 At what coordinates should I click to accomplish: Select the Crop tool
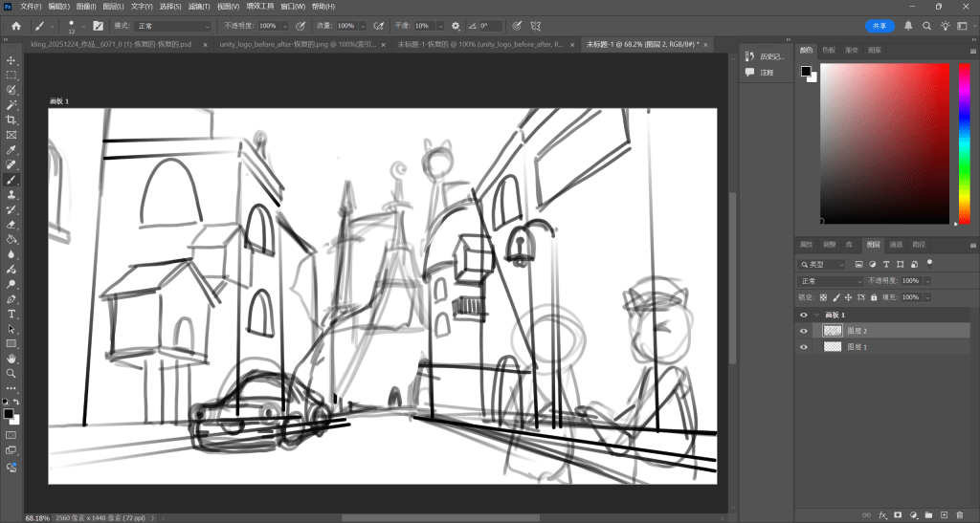coord(11,120)
